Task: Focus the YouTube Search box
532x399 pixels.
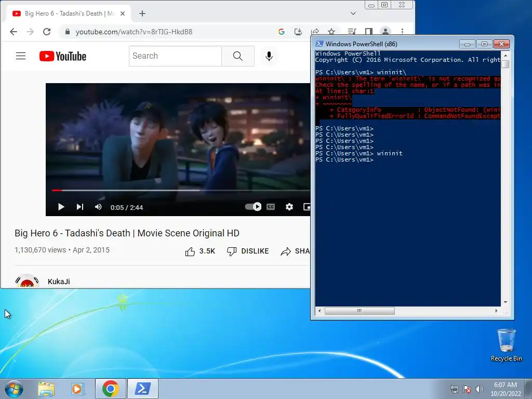Action: click(175, 56)
